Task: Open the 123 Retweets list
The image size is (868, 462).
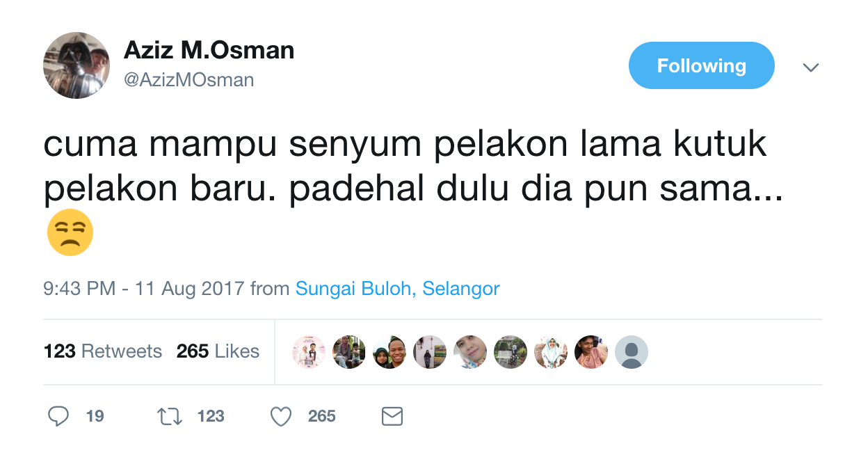Action: pos(103,351)
